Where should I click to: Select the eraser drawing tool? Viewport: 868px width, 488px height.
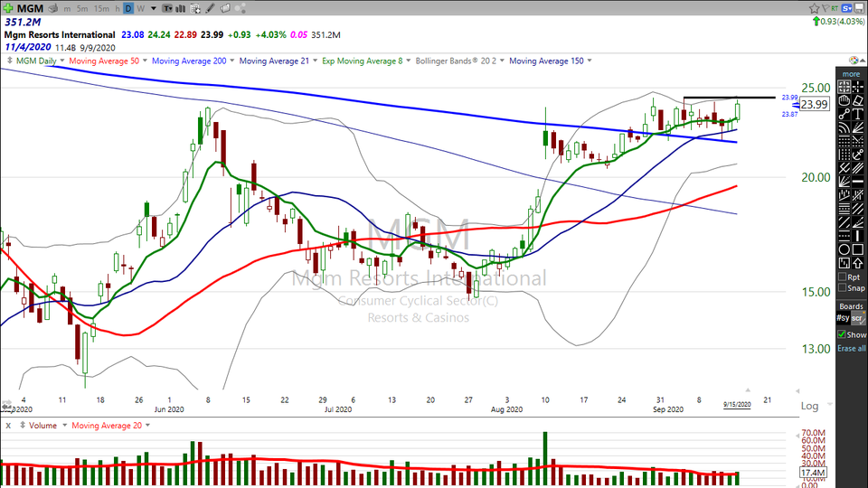click(857, 100)
